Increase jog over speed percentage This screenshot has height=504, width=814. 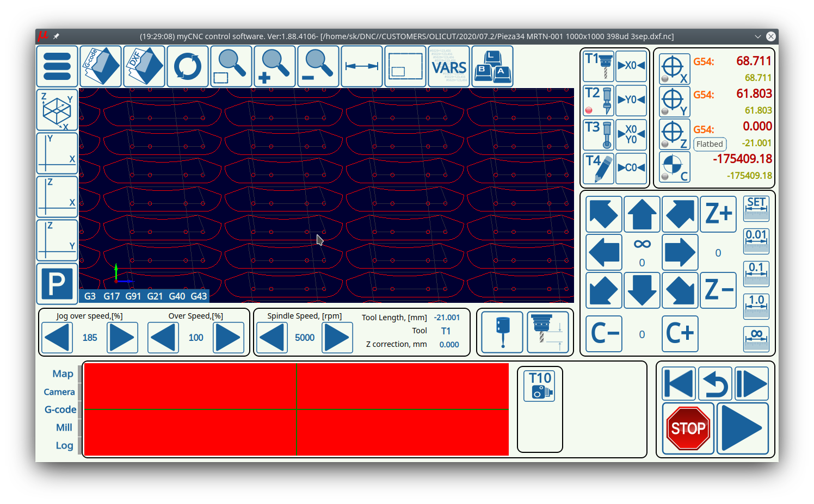click(x=122, y=338)
